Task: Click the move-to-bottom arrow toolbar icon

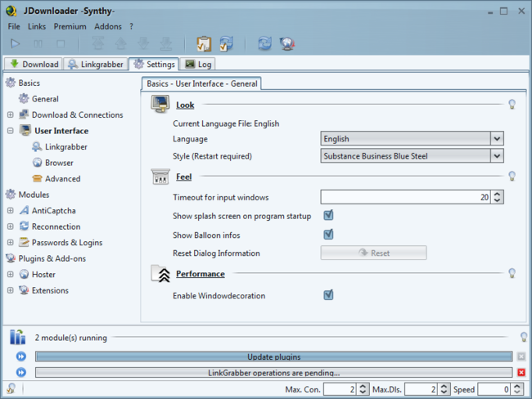Action: pos(166,43)
